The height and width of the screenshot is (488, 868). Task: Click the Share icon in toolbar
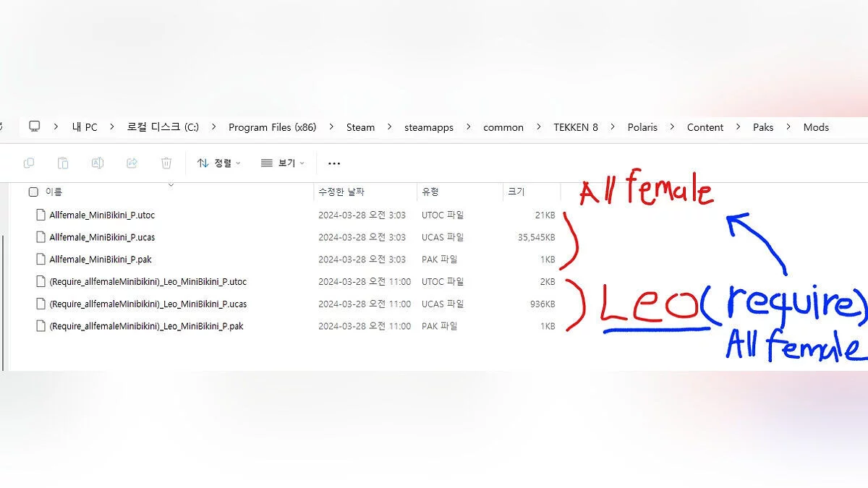click(x=132, y=163)
